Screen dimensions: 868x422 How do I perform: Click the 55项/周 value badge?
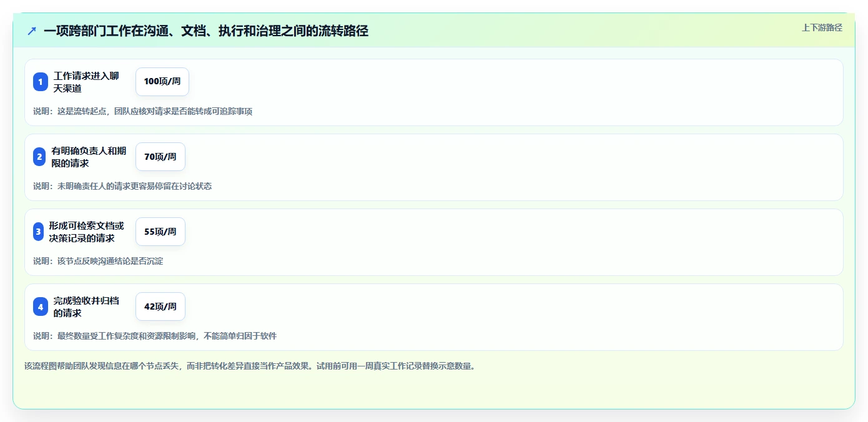pyautogui.click(x=160, y=232)
